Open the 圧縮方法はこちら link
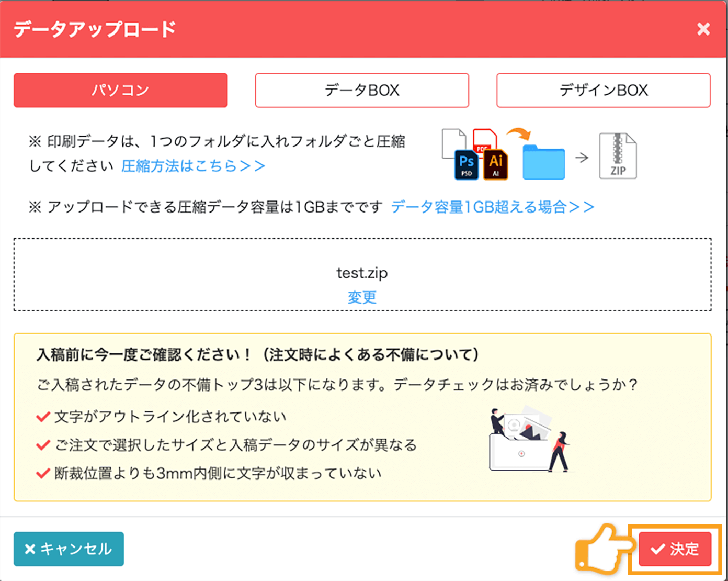 192,166
